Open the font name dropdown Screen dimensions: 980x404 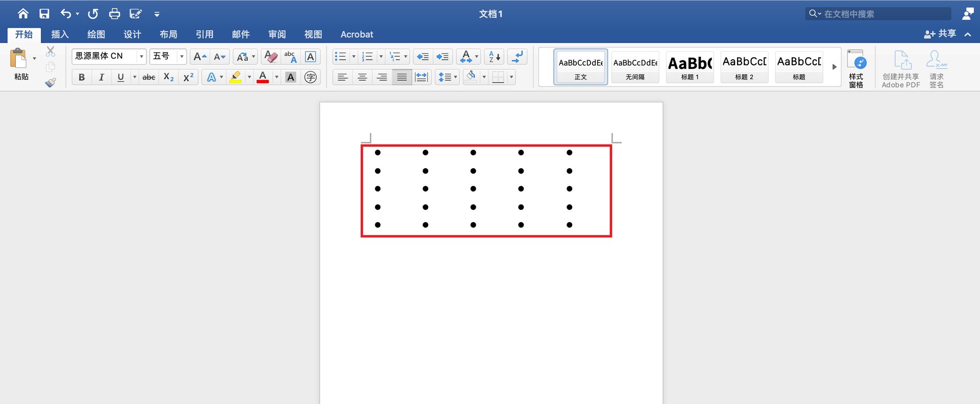[141, 56]
